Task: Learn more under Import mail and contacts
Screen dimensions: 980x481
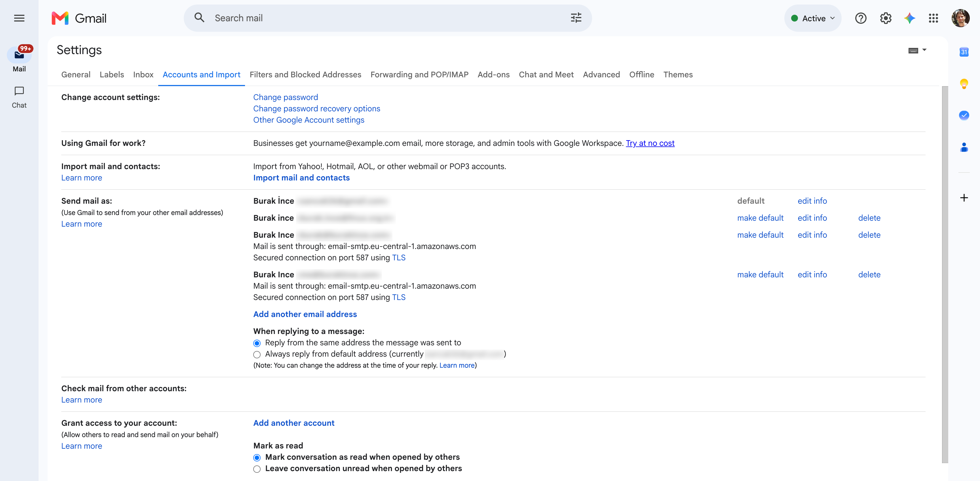Action: [81, 178]
